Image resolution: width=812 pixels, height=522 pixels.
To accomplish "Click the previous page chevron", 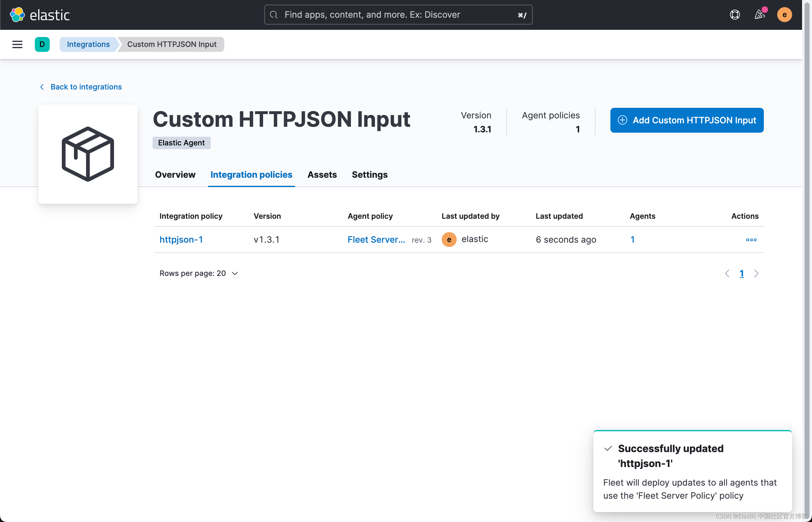I will (727, 273).
